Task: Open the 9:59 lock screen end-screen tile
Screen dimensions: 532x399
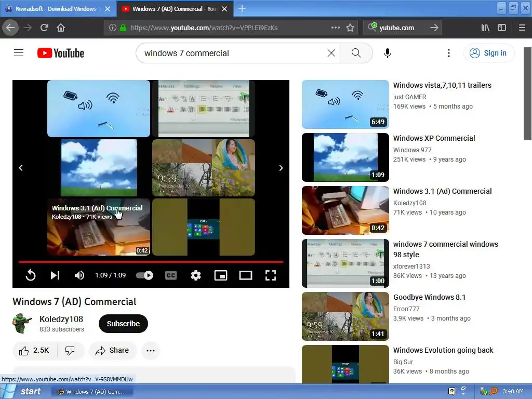Action: pyautogui.click(x=204, y=168)
